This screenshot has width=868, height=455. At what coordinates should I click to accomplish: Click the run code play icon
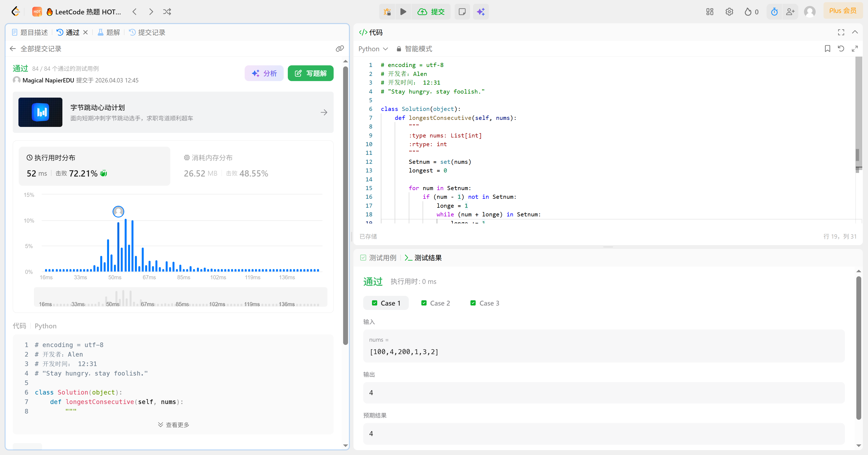(403, 12)
